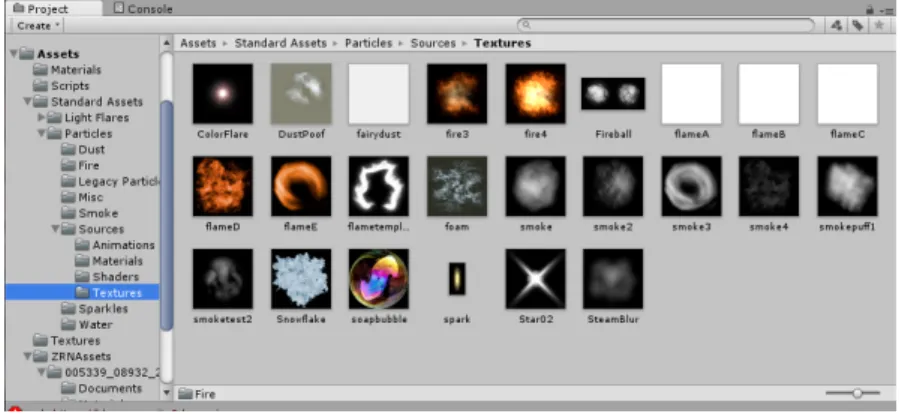Select the Legacy Particles folder
The height and width of the screenshot is (414, 902).
[x=111, y=182]
